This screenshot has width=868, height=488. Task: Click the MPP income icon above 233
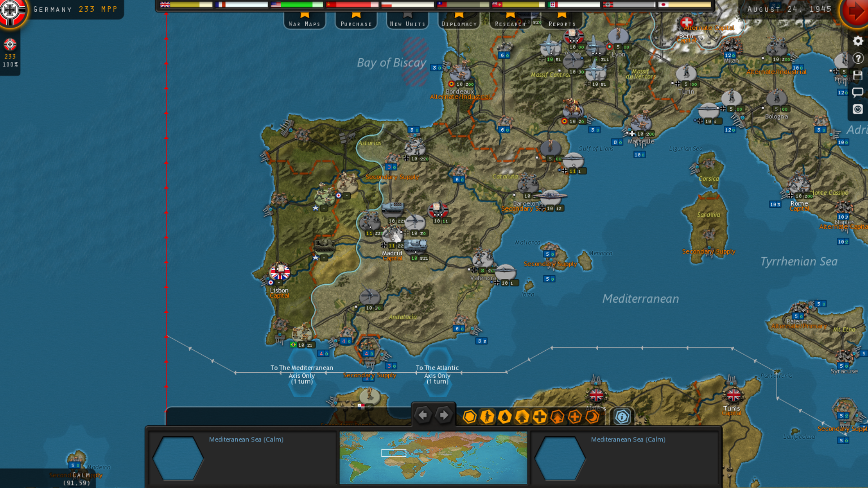[x=10, y=44]
